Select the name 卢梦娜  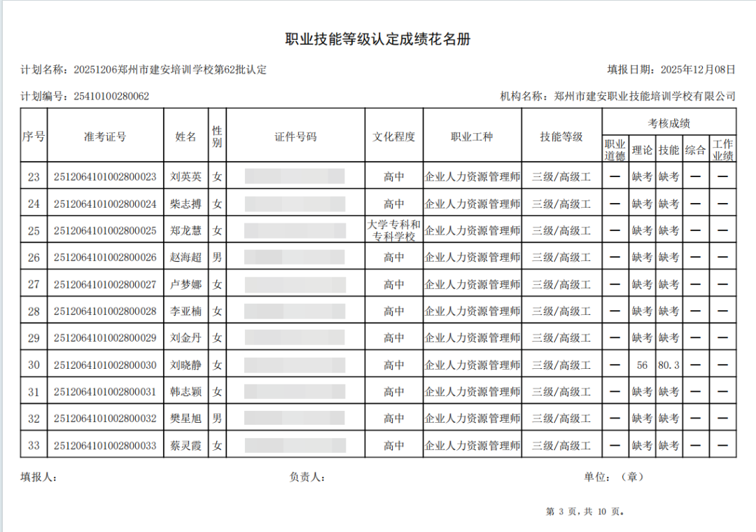pos(185,285)
